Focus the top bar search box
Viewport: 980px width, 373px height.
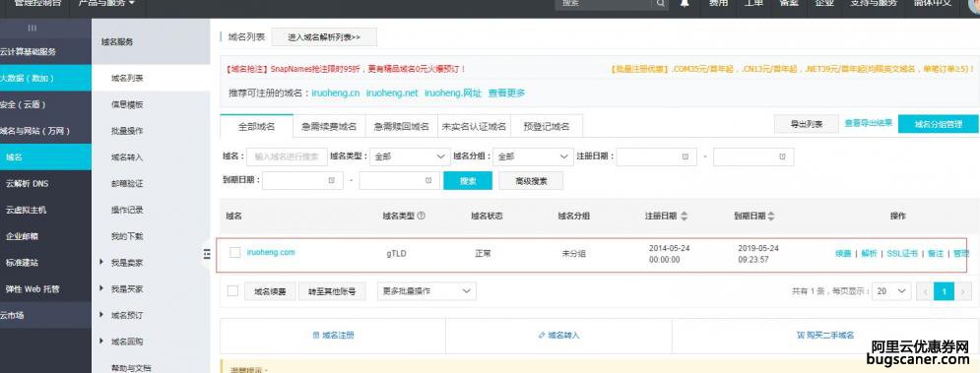[605, 4]
